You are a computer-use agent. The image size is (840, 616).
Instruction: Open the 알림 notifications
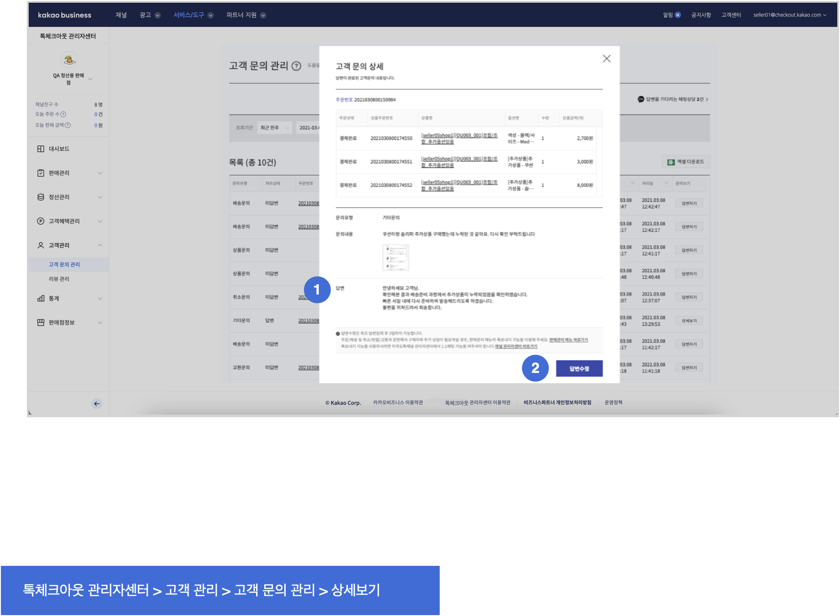[x=671, y=15]
